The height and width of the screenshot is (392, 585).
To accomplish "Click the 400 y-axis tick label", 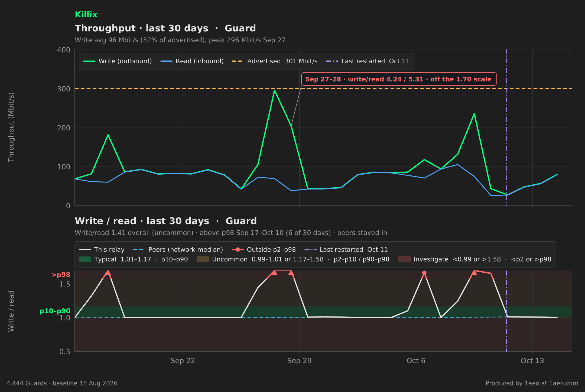I will pos(64,50).
